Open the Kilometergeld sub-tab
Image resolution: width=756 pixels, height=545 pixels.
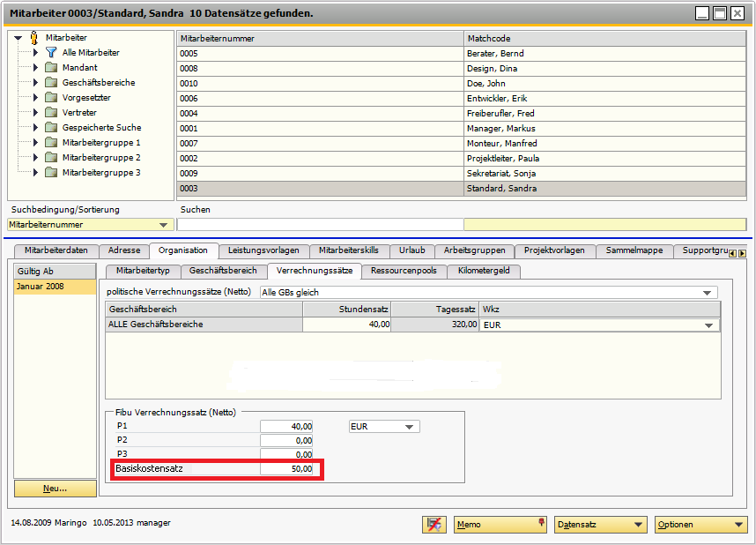coord(484,271)
